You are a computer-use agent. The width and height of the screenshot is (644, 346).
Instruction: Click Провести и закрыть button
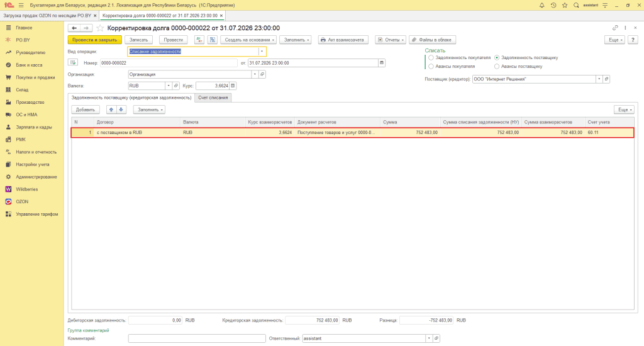tap(94, 40)
